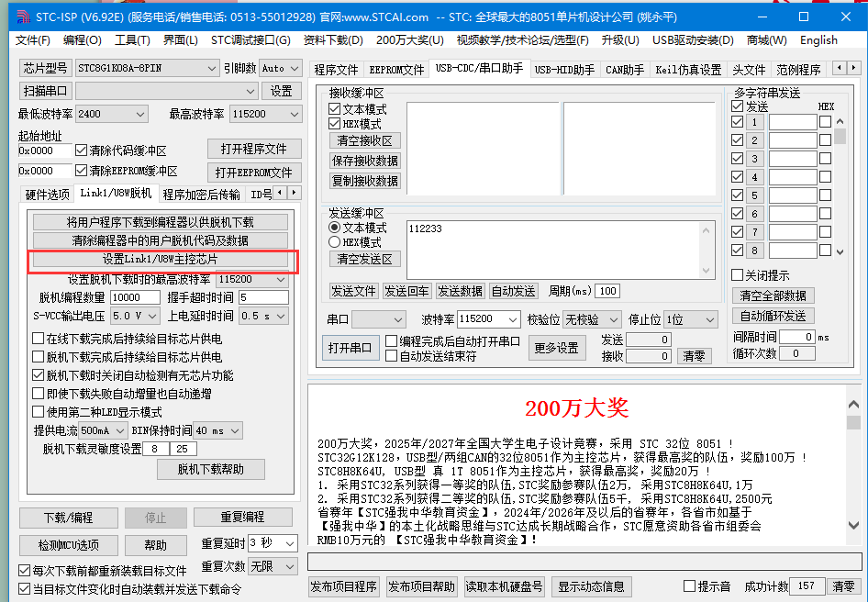Screen dimensions: 868x602
Task: Open Keil仿真设置 tab
Action: (689, 70)
